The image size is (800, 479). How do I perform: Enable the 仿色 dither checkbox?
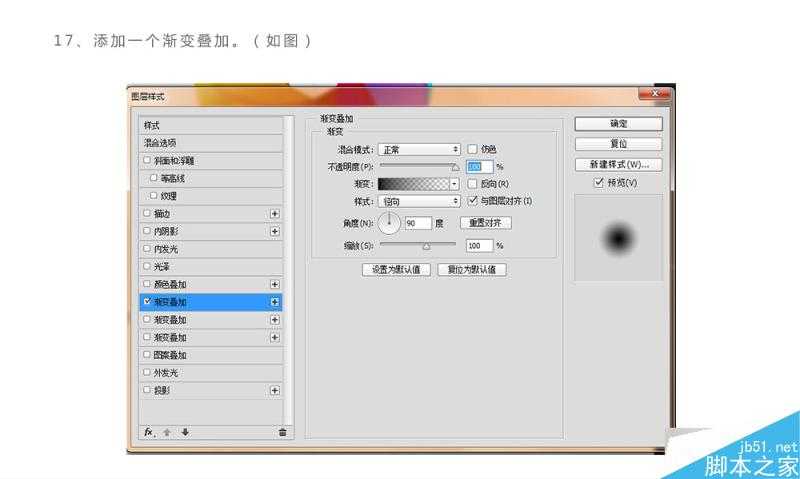tap(472, 149)
